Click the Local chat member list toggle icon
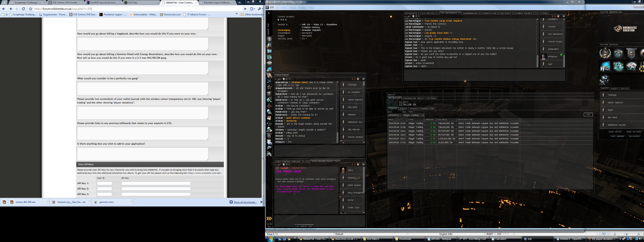This screenshot has height=242, width=644. tap(358, 79)
